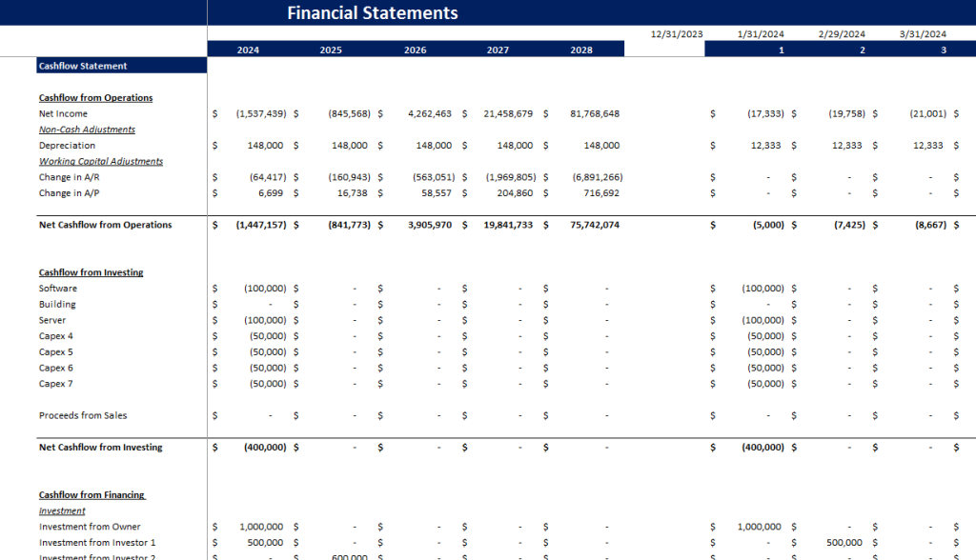The image size is (976, 560).
Task: Select the Net Cashflow from Operations label
Action: tap(105, 225)
